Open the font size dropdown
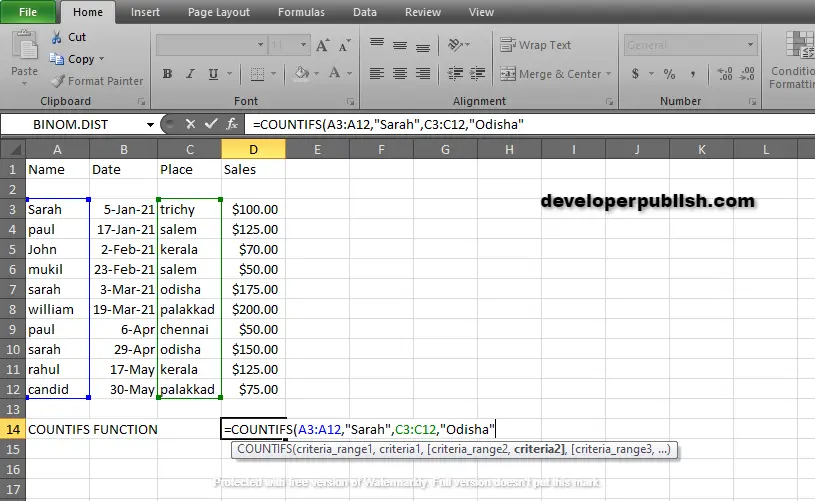This screenshot has height=501, width=815. 304,45
